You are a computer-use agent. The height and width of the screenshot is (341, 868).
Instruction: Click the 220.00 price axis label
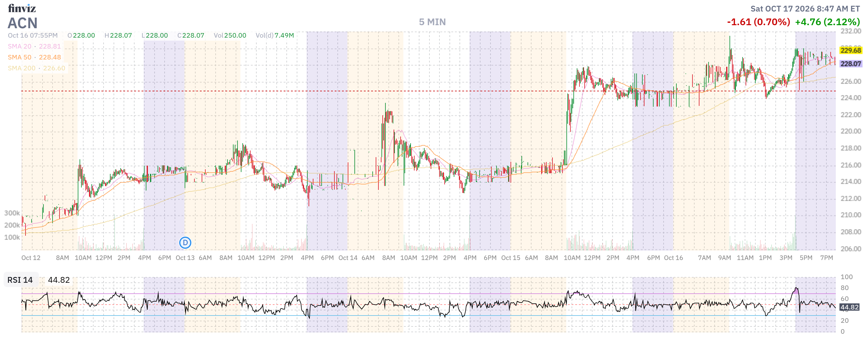[x=850, y=131]
